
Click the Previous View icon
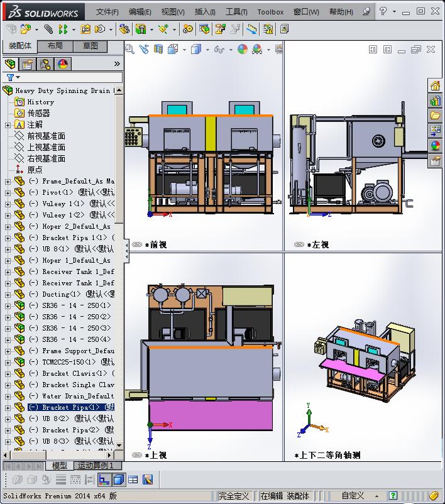(144, 49)
